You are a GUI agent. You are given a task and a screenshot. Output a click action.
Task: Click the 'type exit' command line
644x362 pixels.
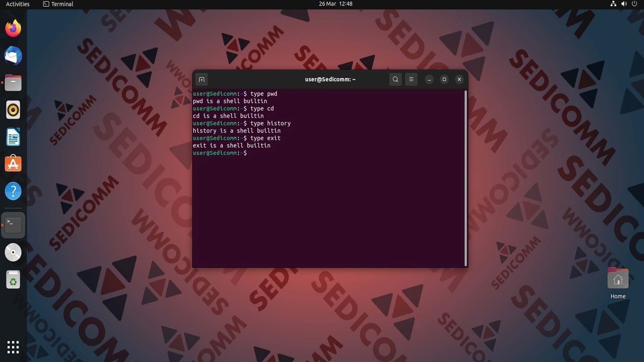coord(237,138)
